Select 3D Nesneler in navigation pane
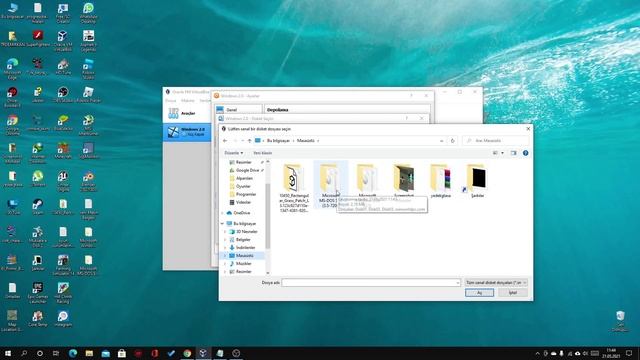The height and width of the screenshot is (360, 640). (x=247, y=232)
